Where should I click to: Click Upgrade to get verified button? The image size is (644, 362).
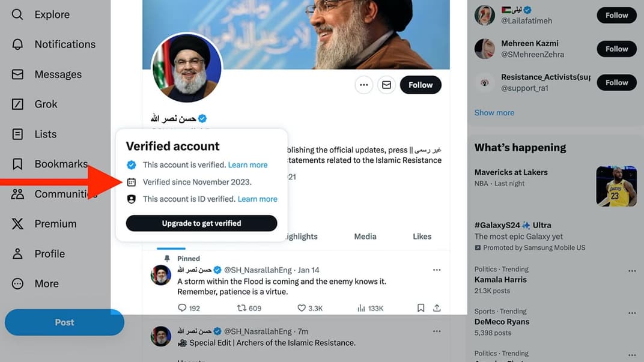pyautogui.click(x=201, y=223)
